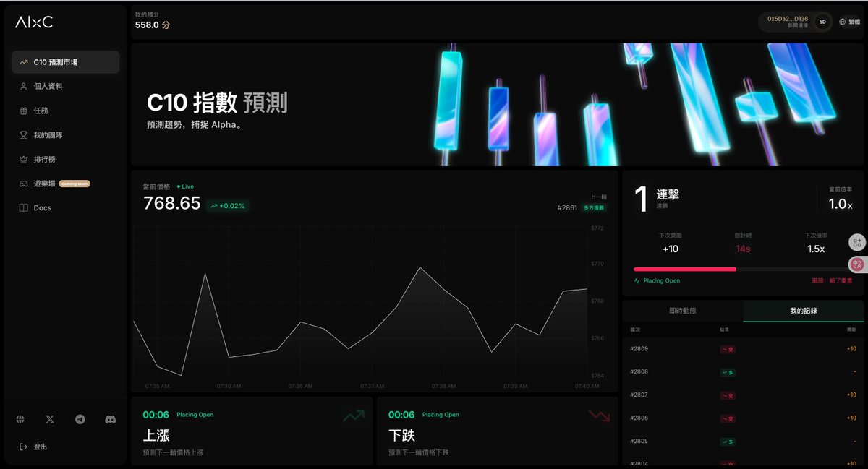Viewport: 868px width, 469px height.
Task: Click the 558.0 分 points balance
Action: point(153,25)
